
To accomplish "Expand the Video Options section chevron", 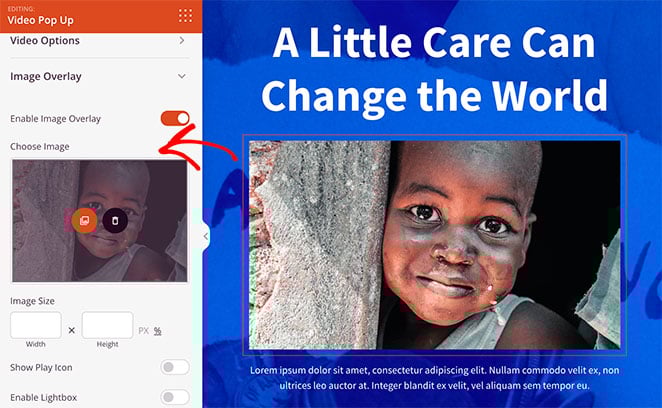I will tap(182, 40).
